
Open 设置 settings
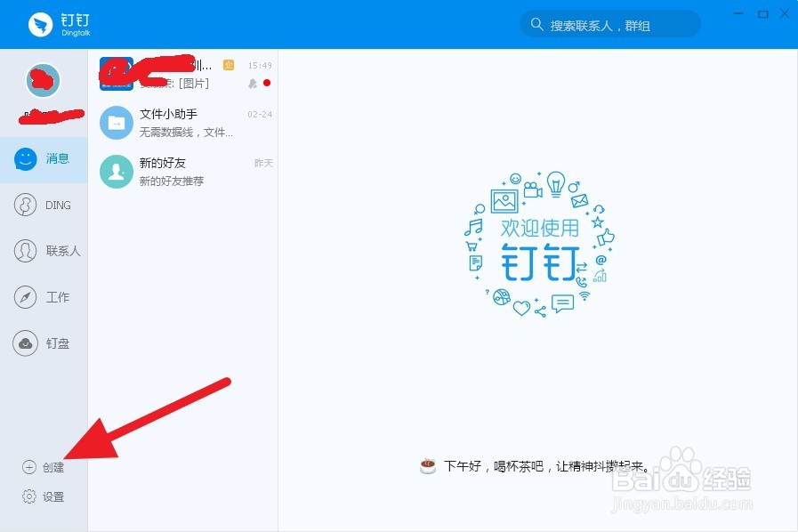tap(44, 497)
